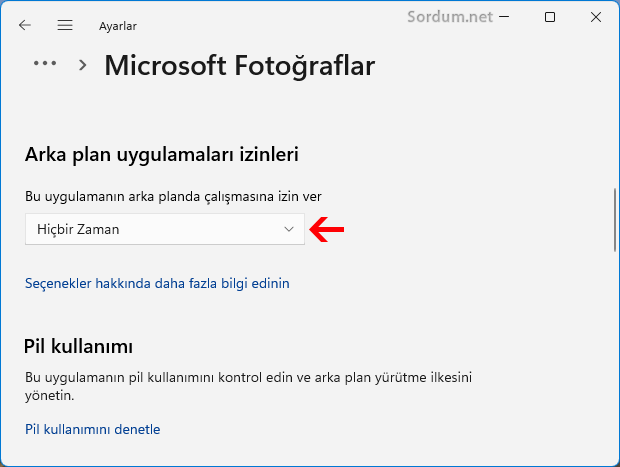This screenshot has width=620, height=467.
Task: Open the hamburger navigation menu
Action: [x=65, y=25]
